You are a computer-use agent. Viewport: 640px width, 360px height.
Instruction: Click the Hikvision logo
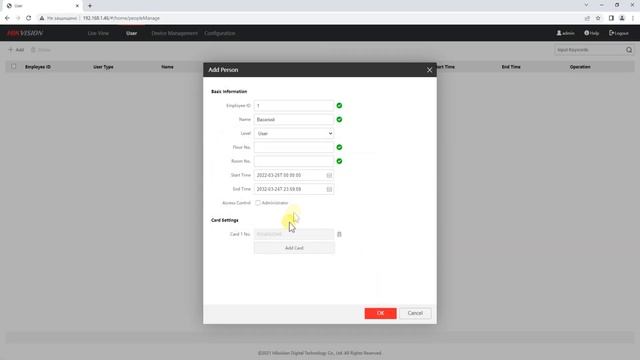point(24,33)
